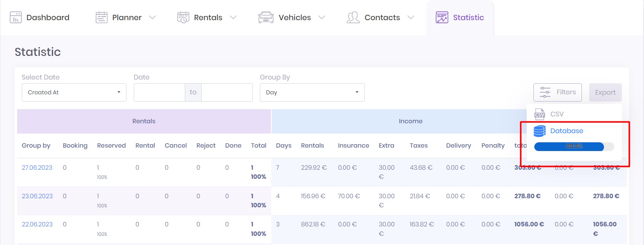This screenshot has width=644, height=245.
Task: Click the Dashboard chart icon
Action: (x=16, y=17)
